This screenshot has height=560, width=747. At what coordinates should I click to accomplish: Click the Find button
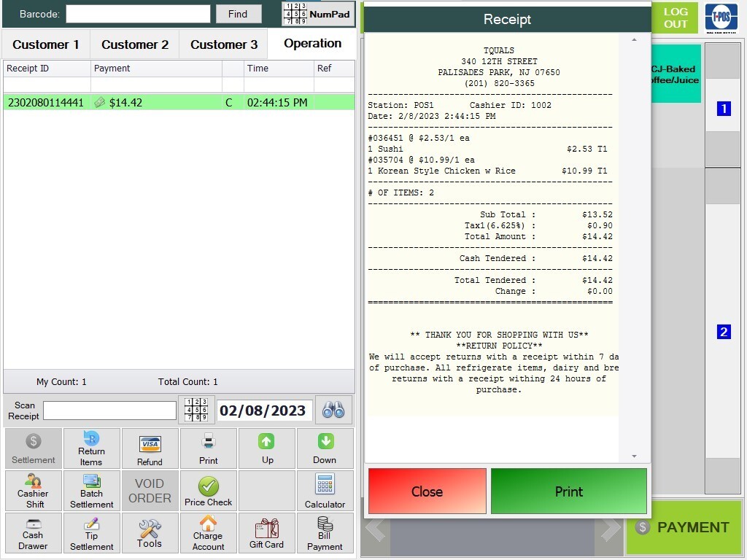[x=239, y=14]
